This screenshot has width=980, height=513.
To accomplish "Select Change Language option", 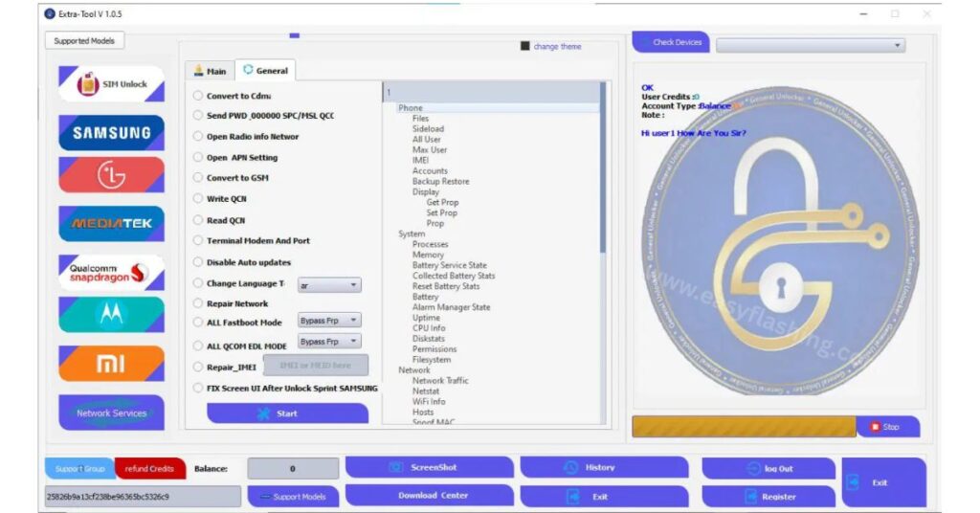I will coord(197,283).
